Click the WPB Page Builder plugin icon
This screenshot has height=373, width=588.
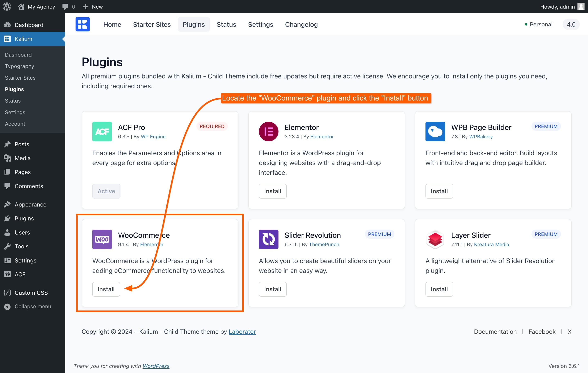(435, 131)
